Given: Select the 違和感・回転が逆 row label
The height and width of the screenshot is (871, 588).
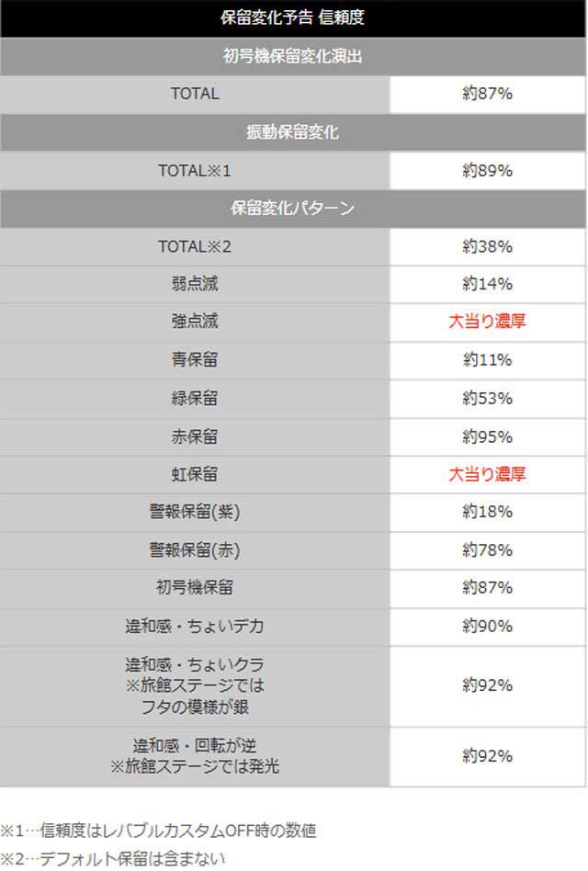Looking at the screenshot, I should point(194,745).
